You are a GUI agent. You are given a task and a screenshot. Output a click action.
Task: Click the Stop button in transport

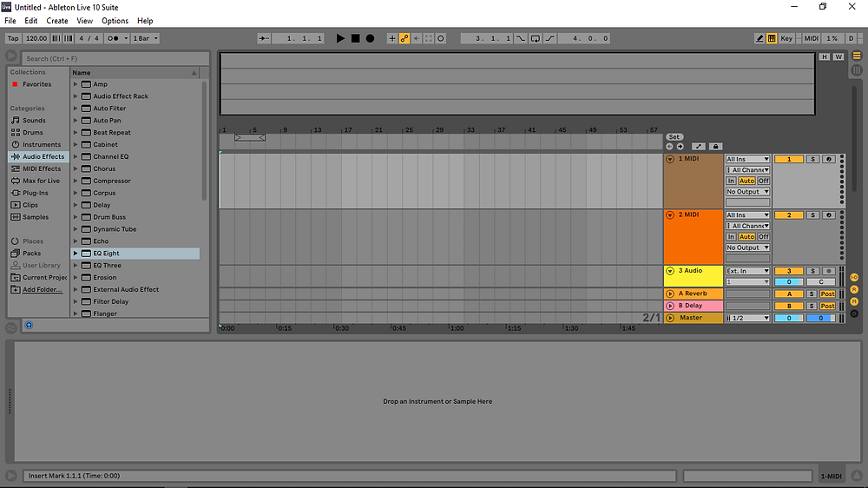355,38
